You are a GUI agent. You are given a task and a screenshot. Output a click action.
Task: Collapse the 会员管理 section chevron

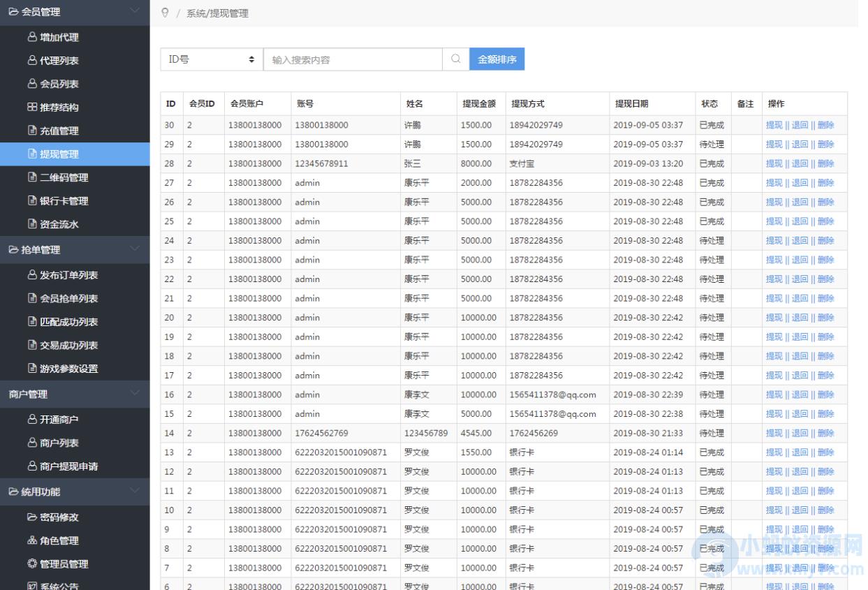(135, 10)
